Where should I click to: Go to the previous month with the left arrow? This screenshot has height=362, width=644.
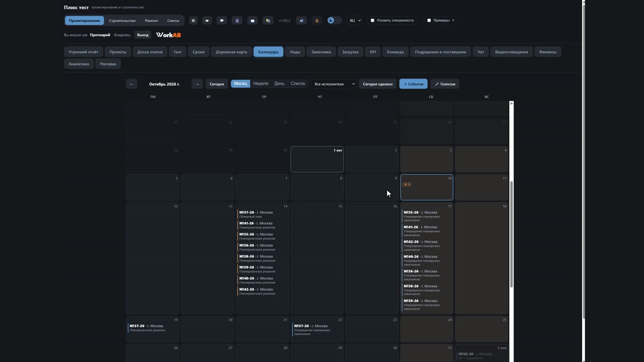click(131, 84)
